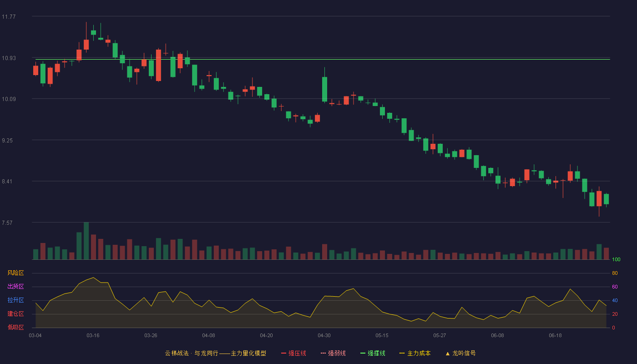Click the 03-16 date label
This screenshot has width=637, height=364.
[93, 335]
